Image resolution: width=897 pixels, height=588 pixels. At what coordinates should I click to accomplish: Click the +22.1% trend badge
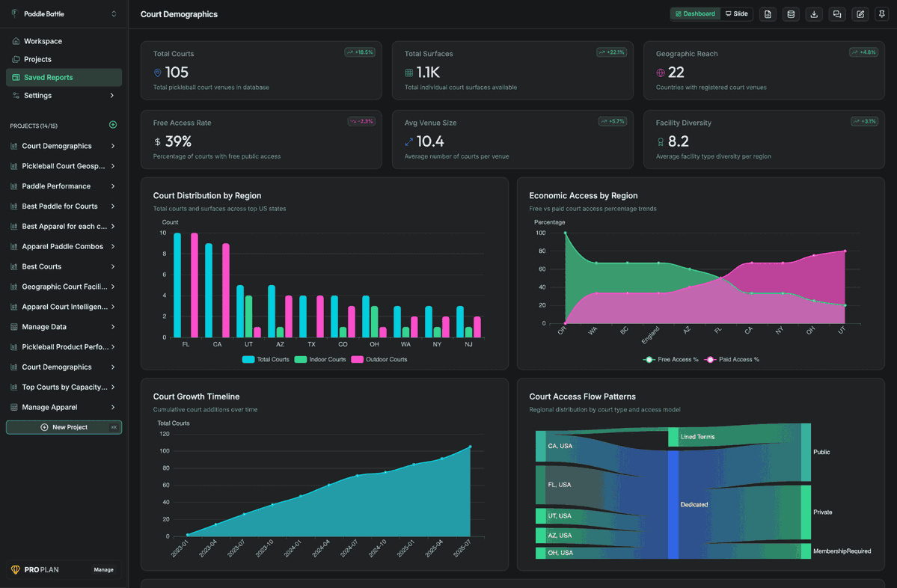611,52
